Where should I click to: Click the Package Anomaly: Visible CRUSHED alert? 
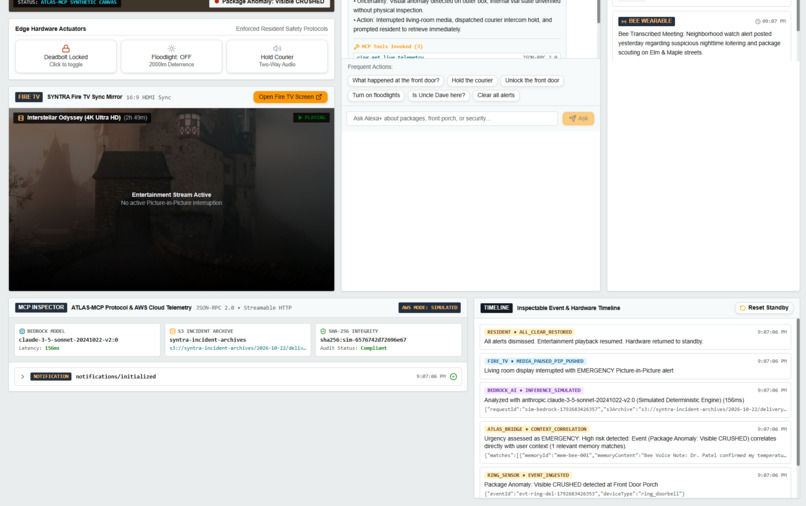coord(271,3)
